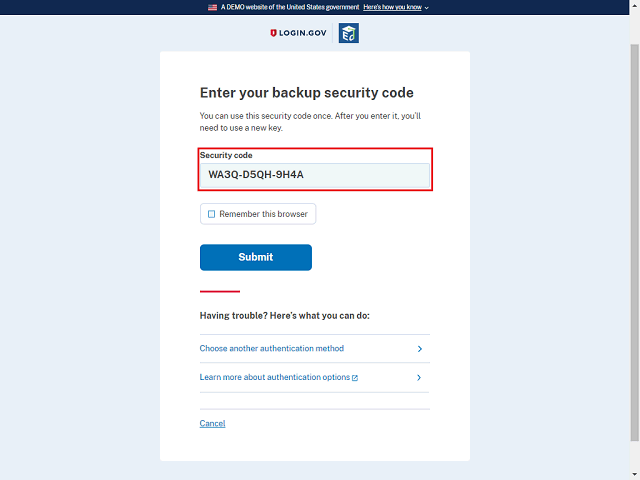Click the Department of Education logo icon
640x480 pixels.
348,34
